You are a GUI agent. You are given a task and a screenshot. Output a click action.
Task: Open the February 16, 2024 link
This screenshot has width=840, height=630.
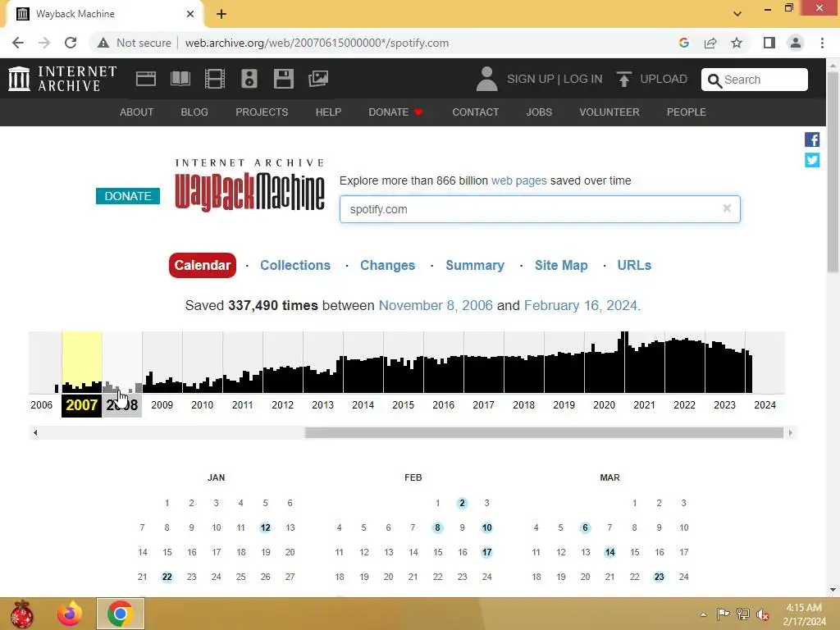click(x=581, y=305)
